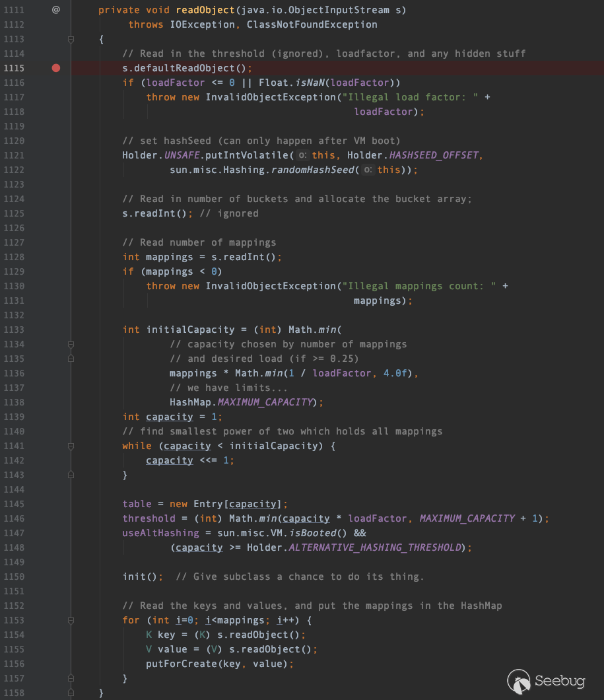The height and width of the screenshot is (700, 604).
Task: Click line number 1145 in the gutter
Action: [14, 504]
